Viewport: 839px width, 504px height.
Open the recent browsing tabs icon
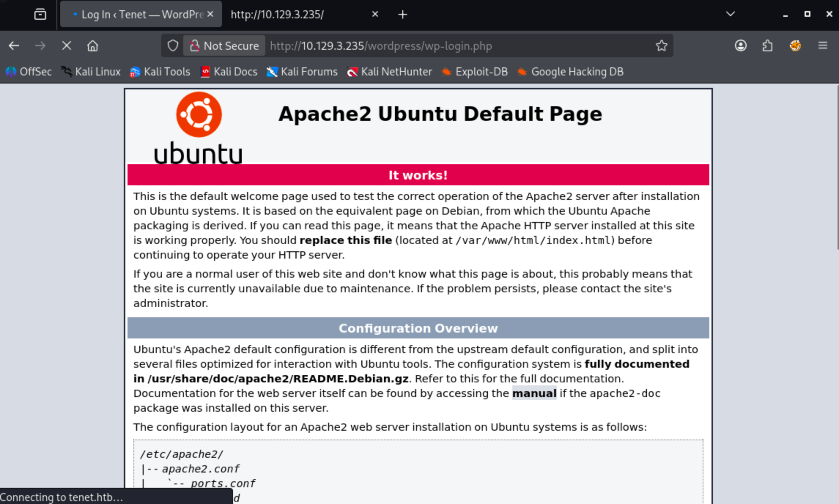40,14
